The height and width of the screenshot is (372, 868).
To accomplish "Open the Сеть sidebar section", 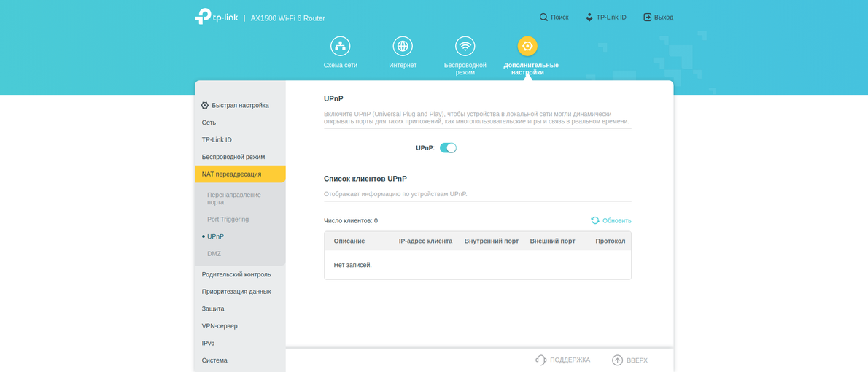I will click(x=240, y=123).
